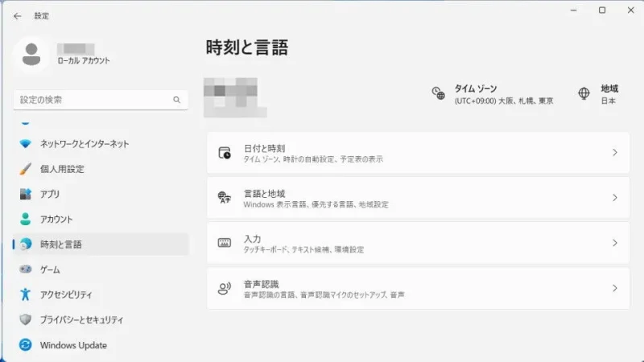The width and height of the screenshot is (644, 362).
Task: Click the アカウント person icon
Action: pyautogui.click(x=26, y=219)
